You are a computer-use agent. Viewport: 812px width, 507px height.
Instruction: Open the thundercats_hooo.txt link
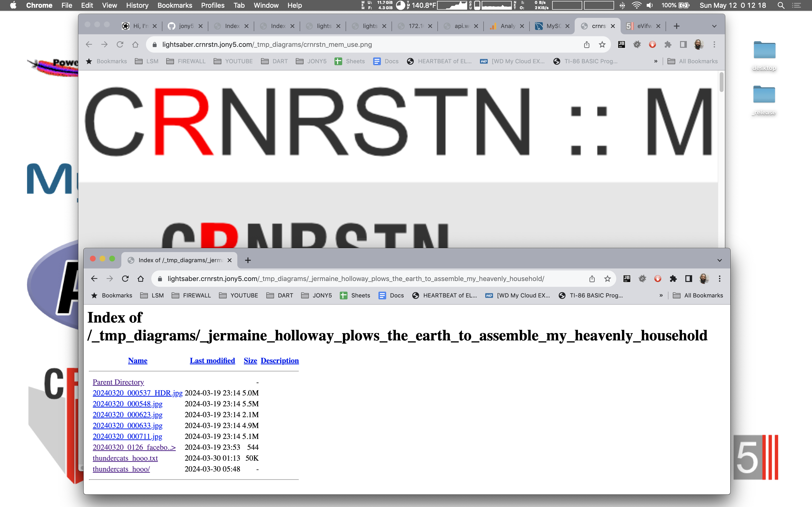pyautogui.click(x=125, y=458)
